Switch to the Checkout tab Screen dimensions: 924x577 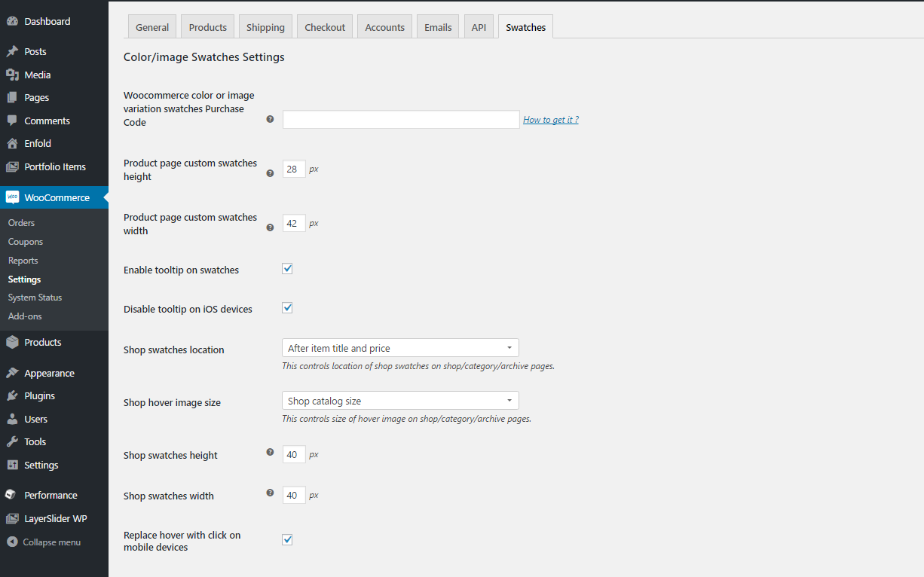point(325,27)
